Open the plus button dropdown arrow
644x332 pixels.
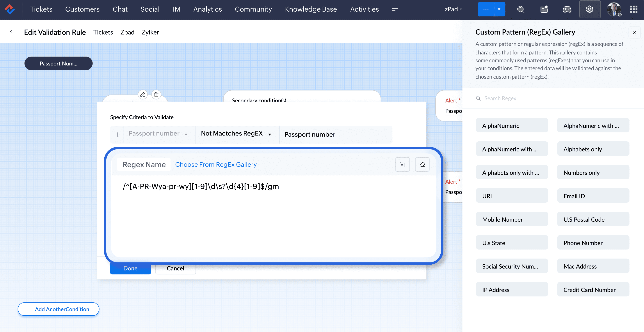coord(499,9)
